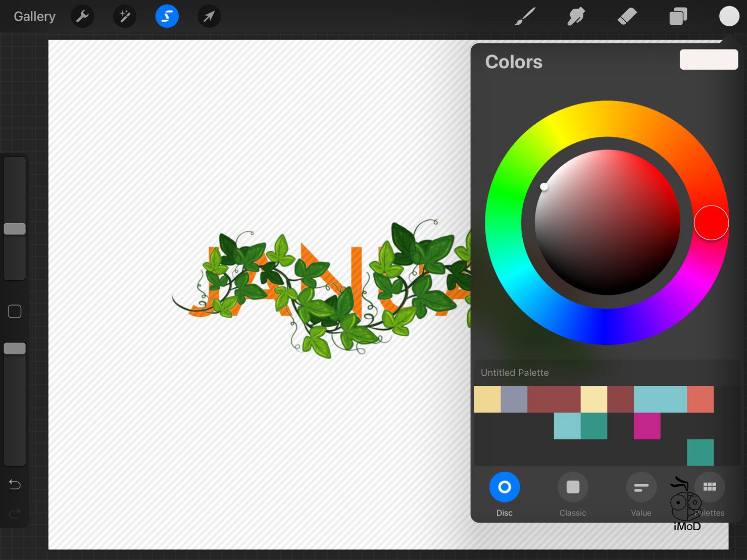The image size is (747, 560).
Task: Select the Transform arrow tool
Action: tap(209, 17)
